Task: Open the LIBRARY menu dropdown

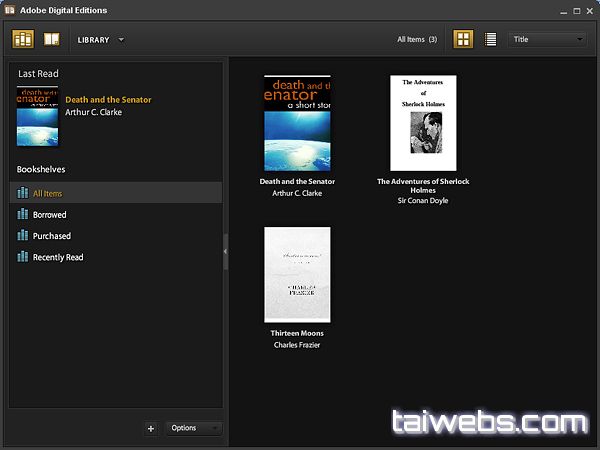Action: coord(100,40)
